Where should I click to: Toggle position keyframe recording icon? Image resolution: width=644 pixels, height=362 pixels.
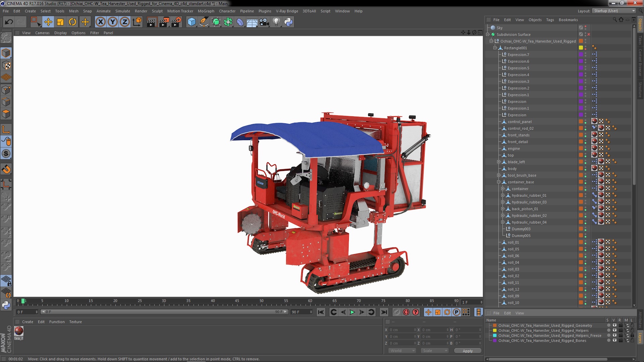[428, 312]
